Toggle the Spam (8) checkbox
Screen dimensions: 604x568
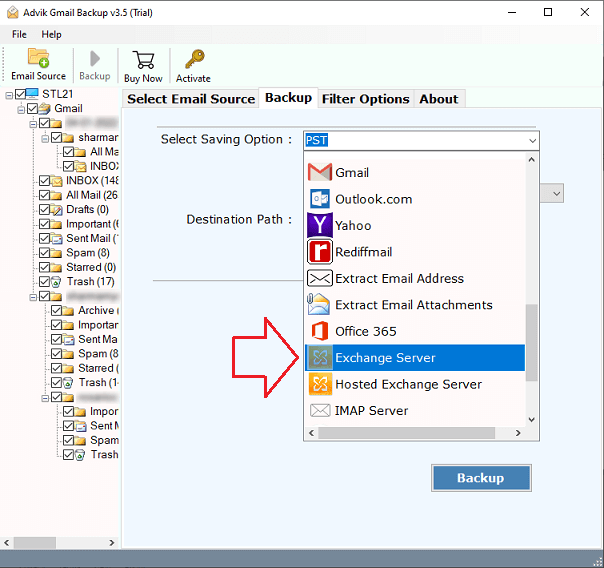coord(44,253)
